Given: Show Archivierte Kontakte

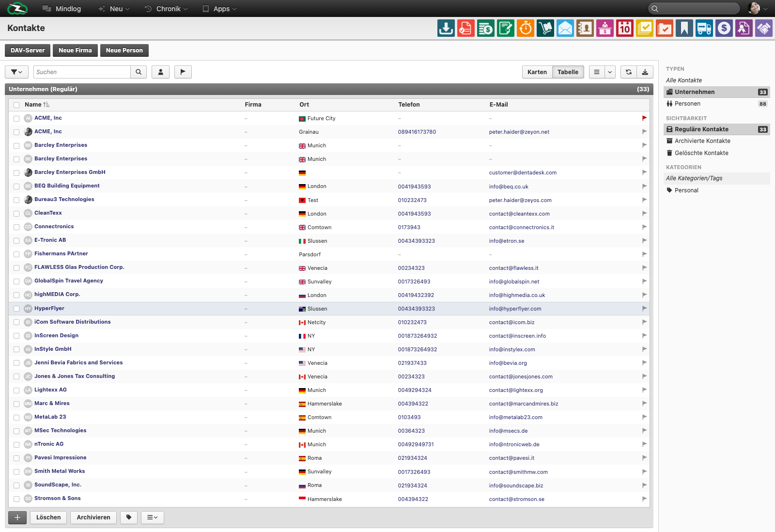Looking at the screenshot, I should coord(716,141).
